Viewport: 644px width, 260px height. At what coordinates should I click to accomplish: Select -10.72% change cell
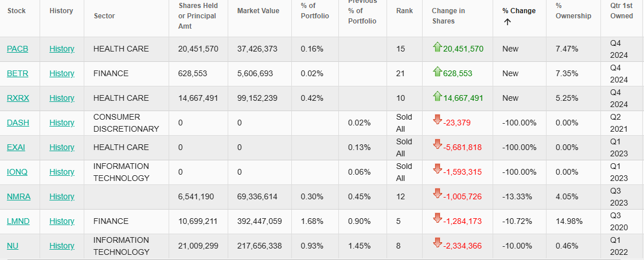(x=517, y=221)
